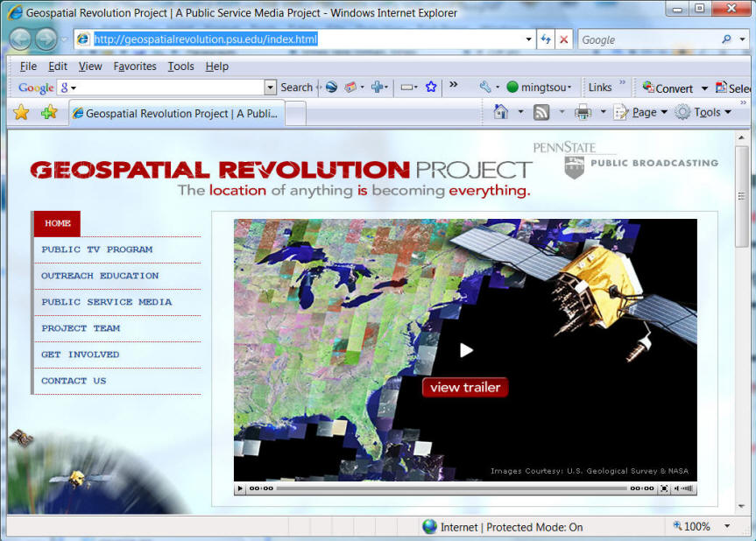Click the 100% zoom level button
This screenshot has width=756, height=541.
pos(693,526)
